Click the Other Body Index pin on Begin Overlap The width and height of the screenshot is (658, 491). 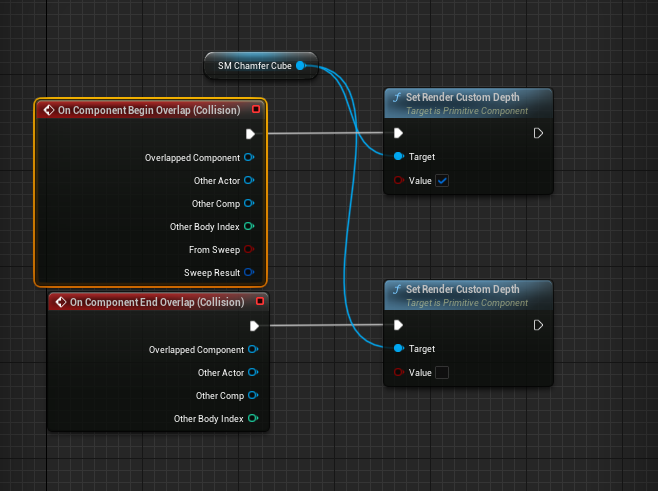249,227
